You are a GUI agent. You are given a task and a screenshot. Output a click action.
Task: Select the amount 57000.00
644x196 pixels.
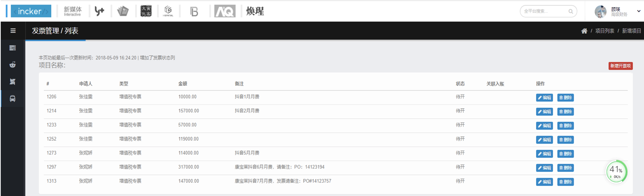188,125
